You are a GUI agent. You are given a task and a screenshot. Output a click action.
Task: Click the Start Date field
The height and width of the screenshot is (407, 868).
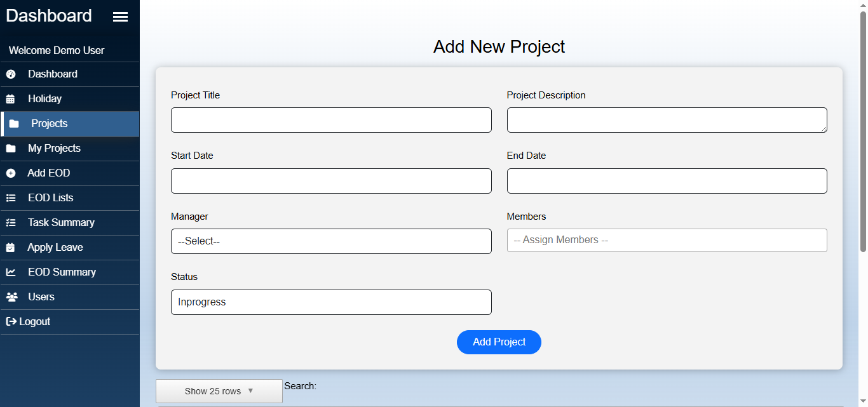point(331,181)
